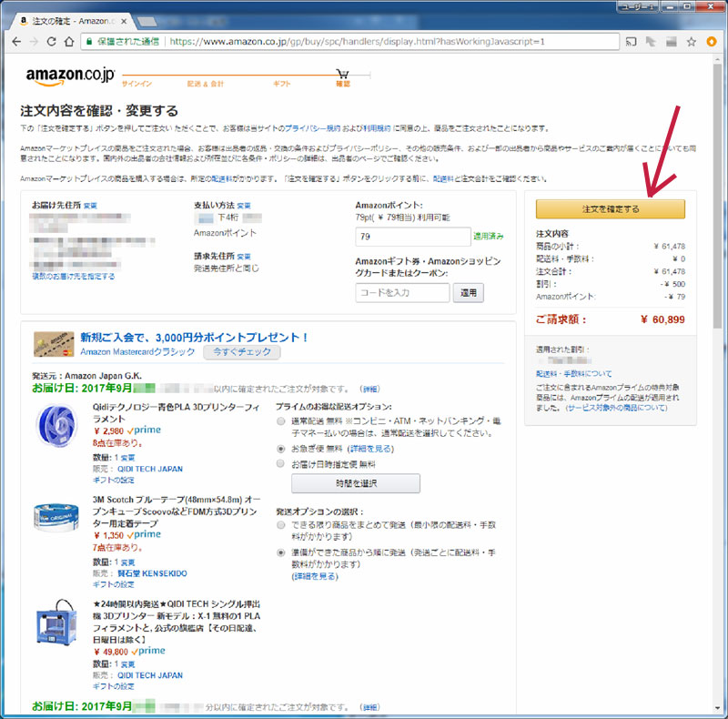This screenshot has height=719, width=728.
Task: Click the ユーザー1 profile button
Action: [x=638, y=6]
